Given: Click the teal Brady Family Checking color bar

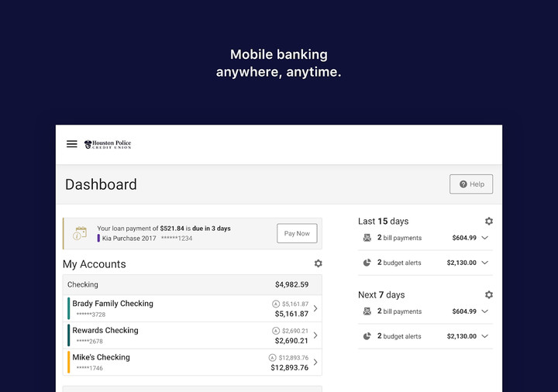Looking at the screenshot, I should [x=69, y=308].
